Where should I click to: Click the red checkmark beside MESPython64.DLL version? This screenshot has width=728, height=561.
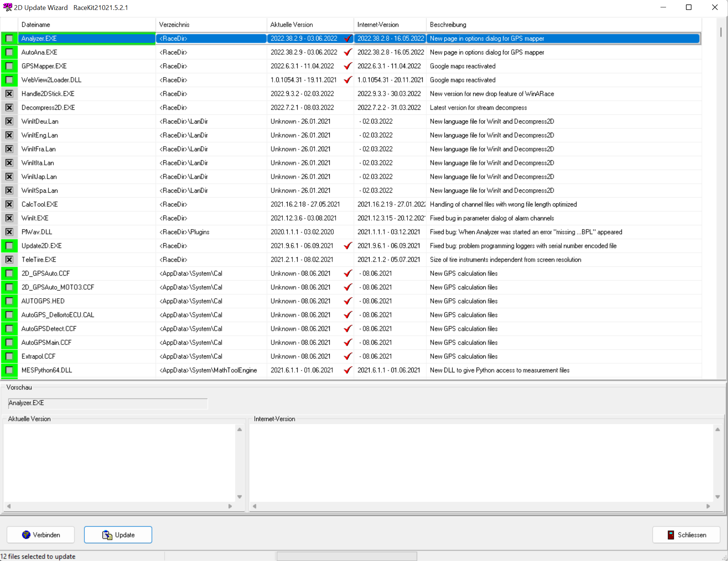(347, 370)
